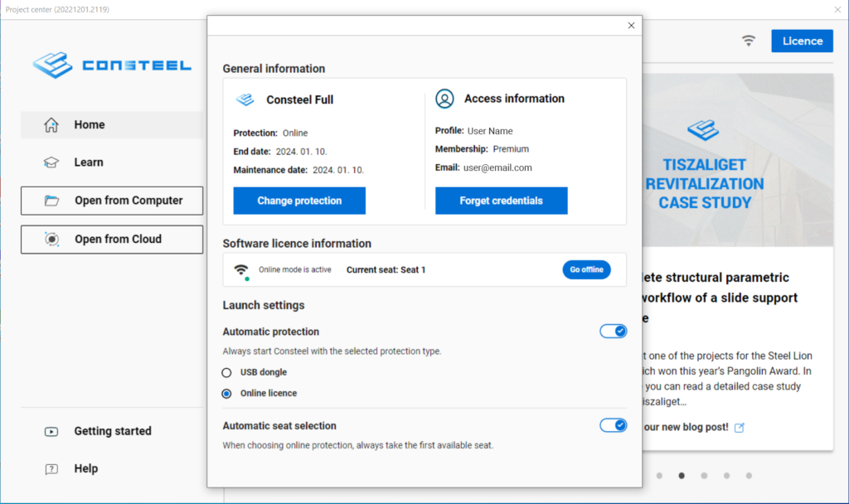Click the Consteel logo on the case study banner
849x504 pixels.
coord(703,130)
